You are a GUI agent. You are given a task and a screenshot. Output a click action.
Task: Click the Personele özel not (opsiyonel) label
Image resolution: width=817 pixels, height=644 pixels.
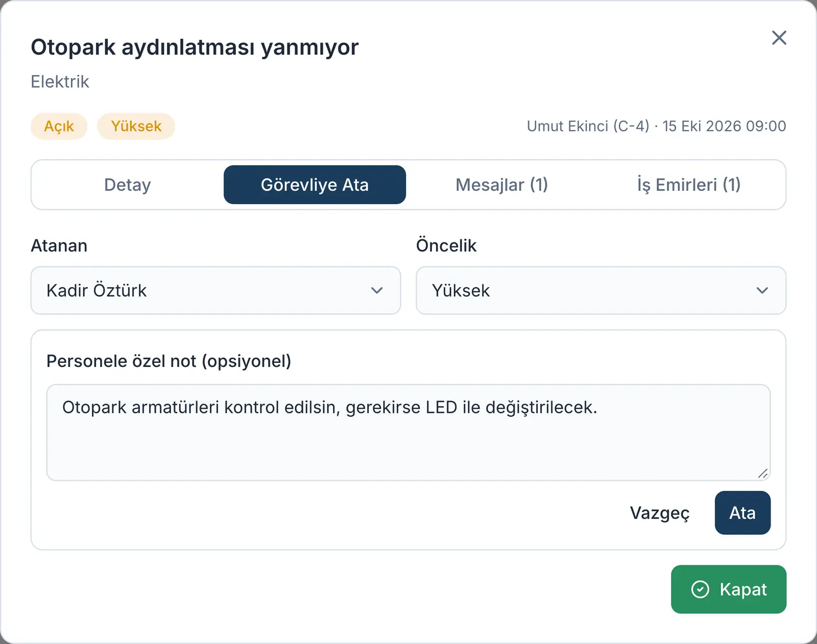tap(169, 361)
